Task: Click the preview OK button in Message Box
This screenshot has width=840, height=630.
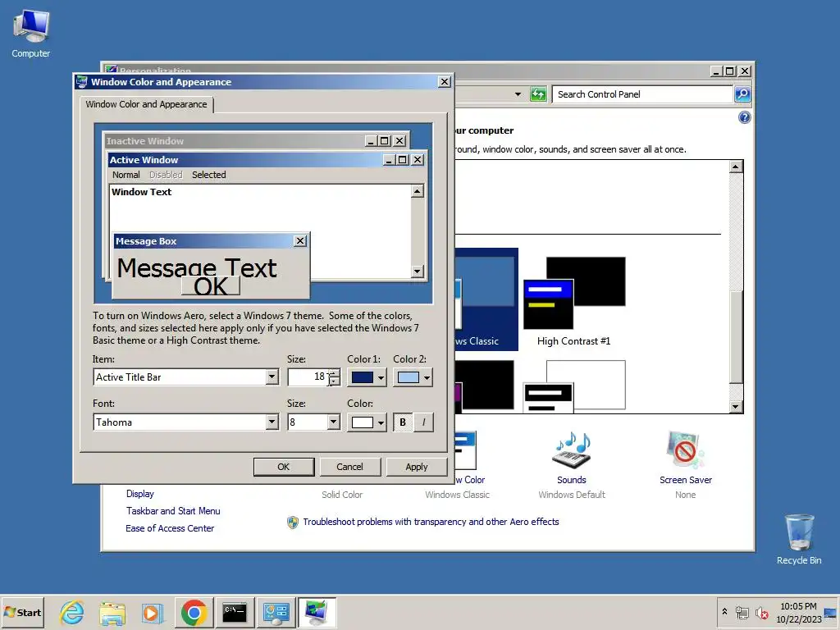Action: pyautogui.click(x=211, y=286)
